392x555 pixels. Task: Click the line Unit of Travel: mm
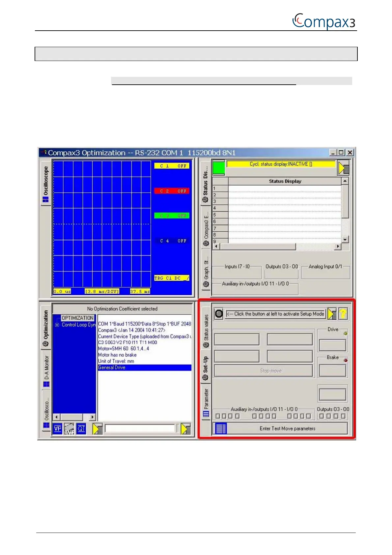116,361
